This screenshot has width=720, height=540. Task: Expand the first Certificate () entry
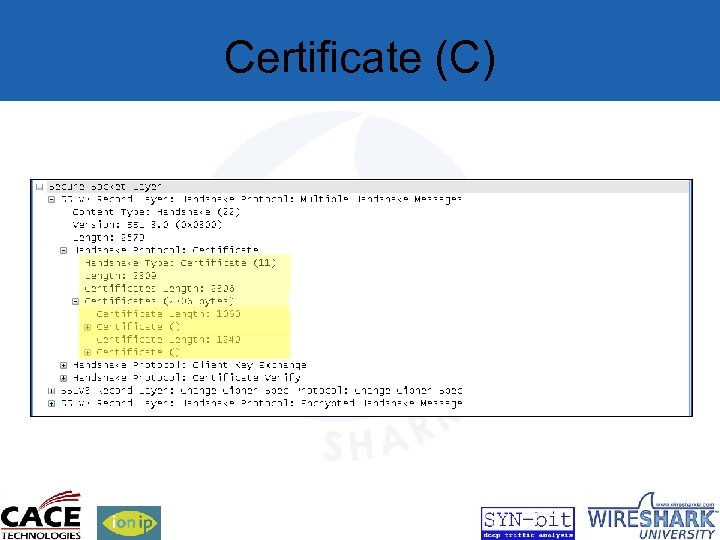pos(88,327)
